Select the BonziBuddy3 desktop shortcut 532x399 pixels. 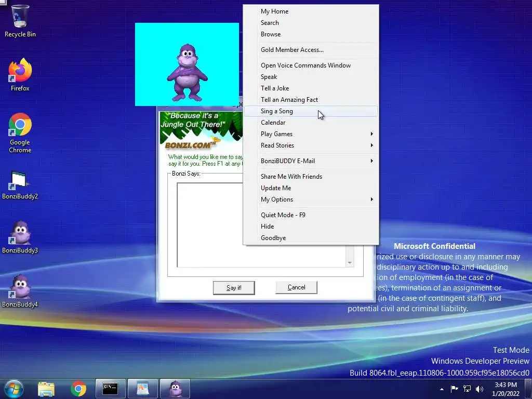pos(20,237)
